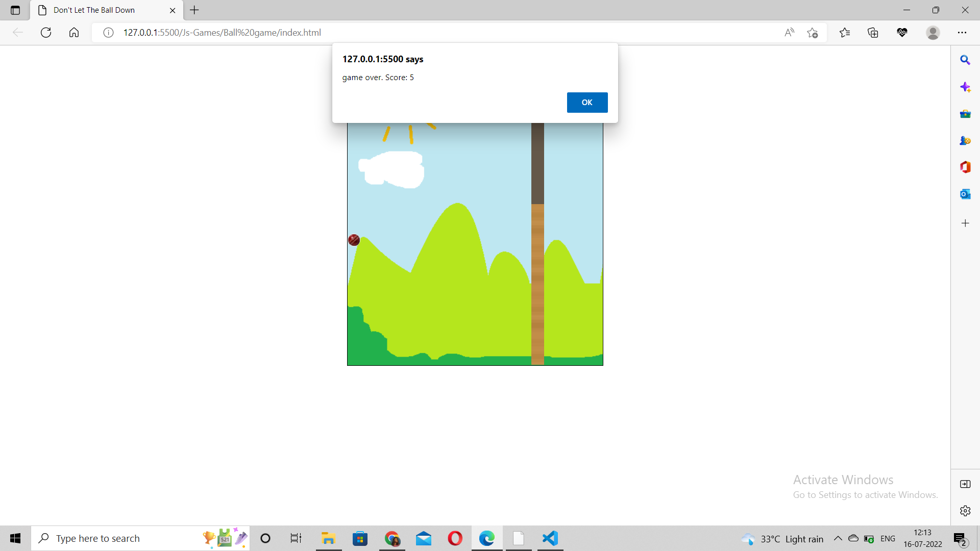The image size is (980, 551).
Task: Open Favorites list in the toolbar
Action: (845, 32)
